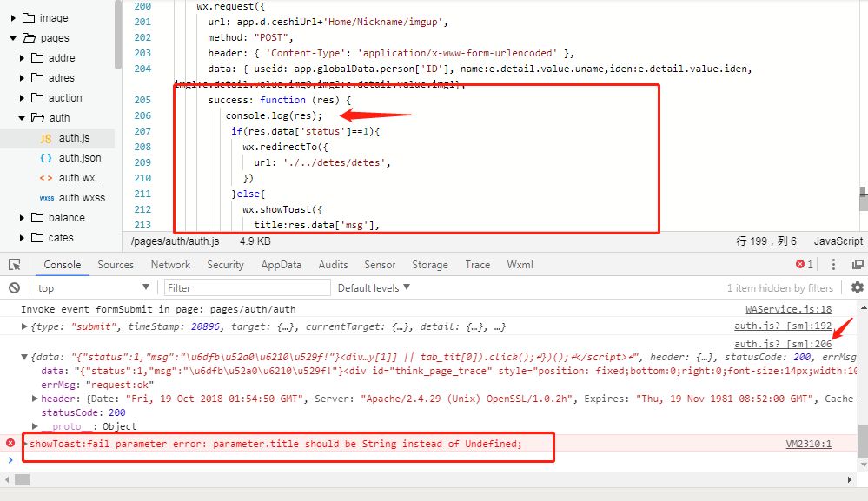This screenshot has height=501, width=868.
Task: Focus the console Filter input field
Action: [248, 287]
